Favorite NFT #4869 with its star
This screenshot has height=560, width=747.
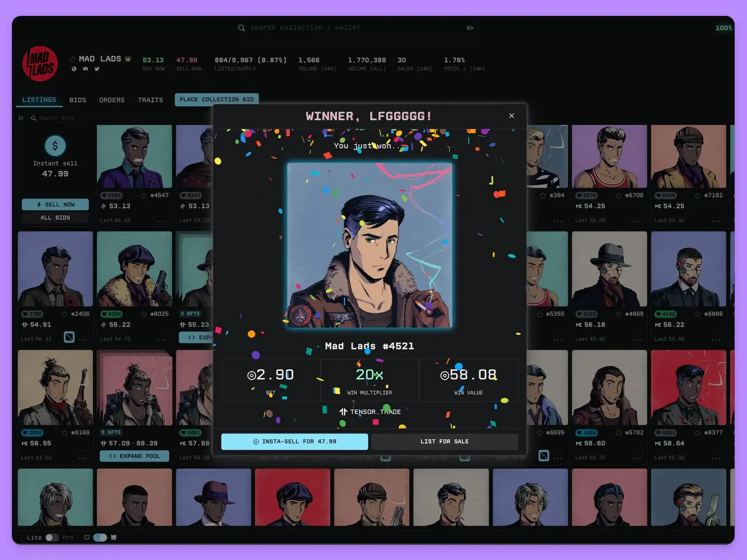point(619,314)
